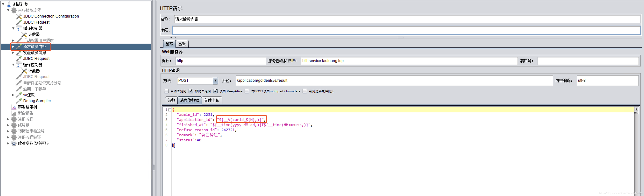The width and height of the screenshot is (644, 196).
Task: Click the 注释 comment field
Action: [x=407, y=30]
